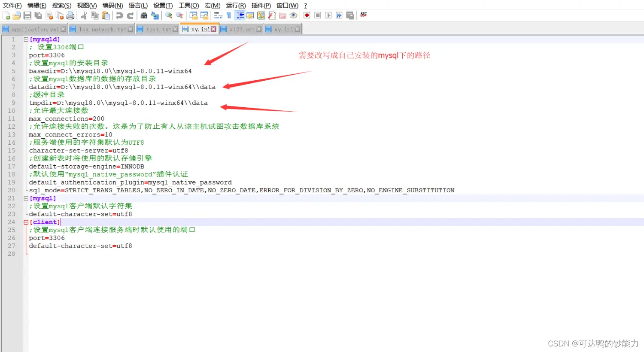Play back the recorded macro icon

[x=328, y=15]
